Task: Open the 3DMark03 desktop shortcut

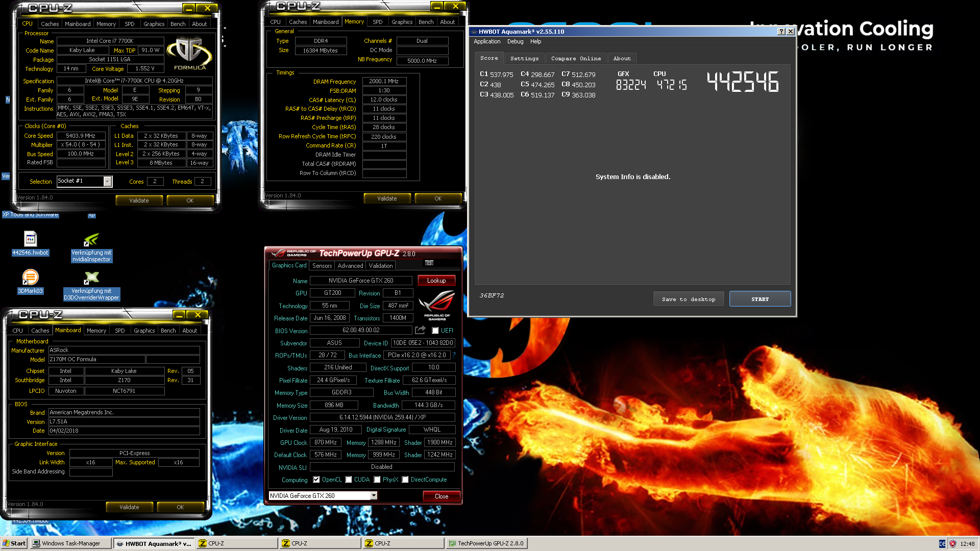Action: pos(31,282)
